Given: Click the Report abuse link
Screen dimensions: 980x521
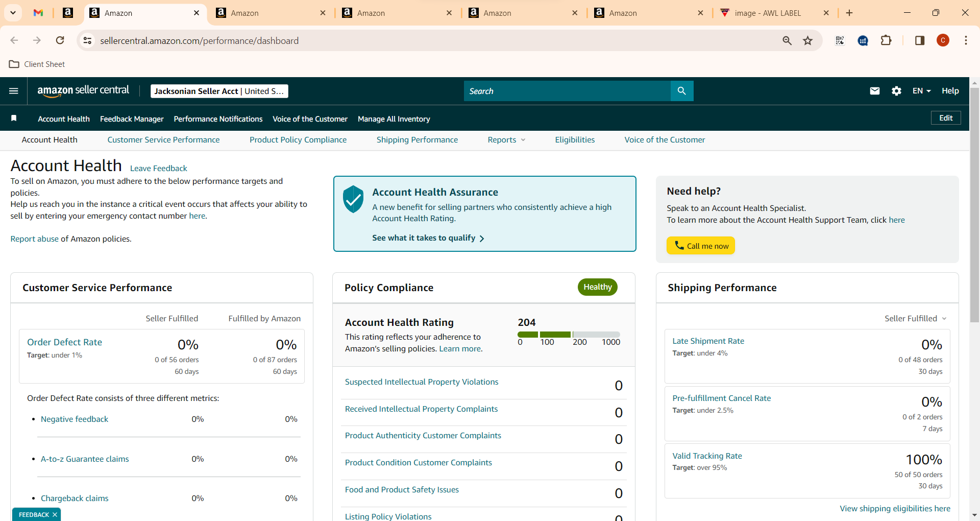Looking at the screenshot, I should point(34,239).
